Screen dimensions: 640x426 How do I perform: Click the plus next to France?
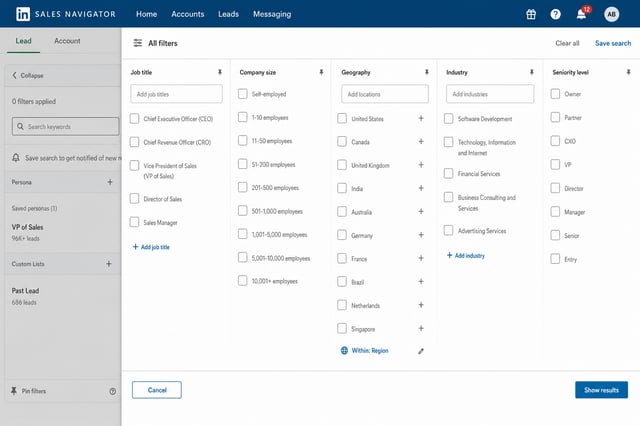(x=421, y=258)
